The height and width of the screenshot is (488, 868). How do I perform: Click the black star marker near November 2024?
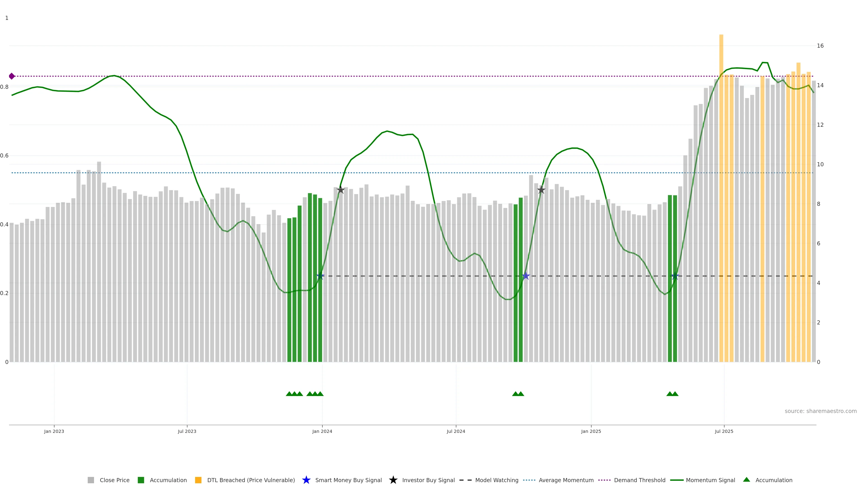point(541,190)
